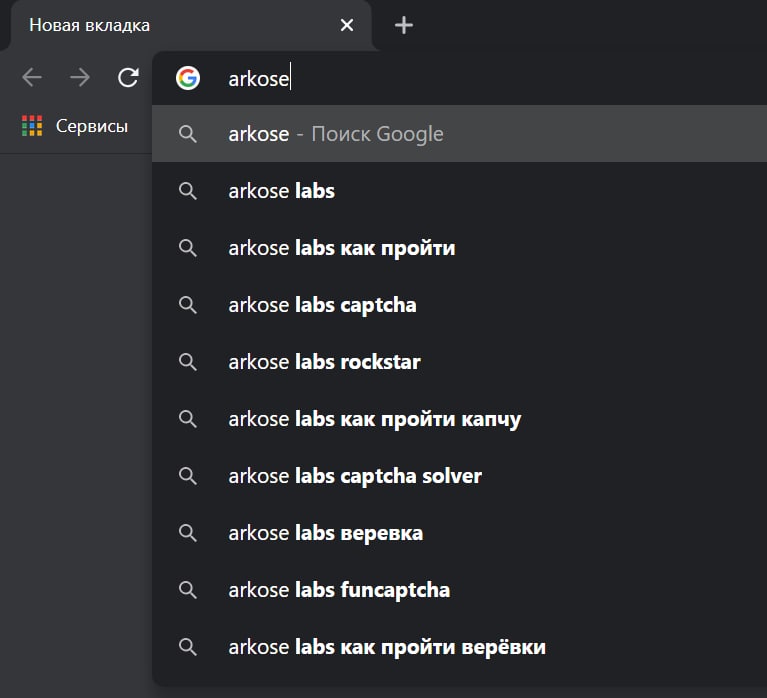
Task: Pick 'arkose labs как пройти' suggestion
Action: point(459,248)
